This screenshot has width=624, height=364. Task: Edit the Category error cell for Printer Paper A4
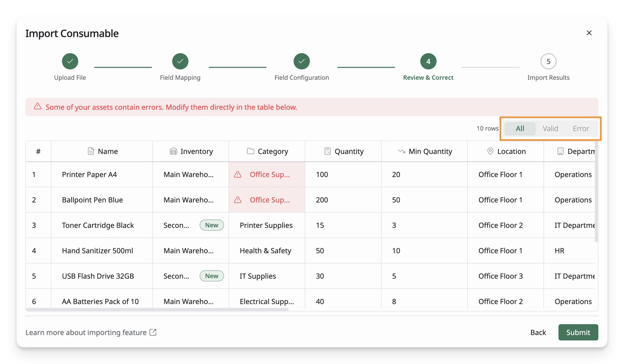coord(267,174)
